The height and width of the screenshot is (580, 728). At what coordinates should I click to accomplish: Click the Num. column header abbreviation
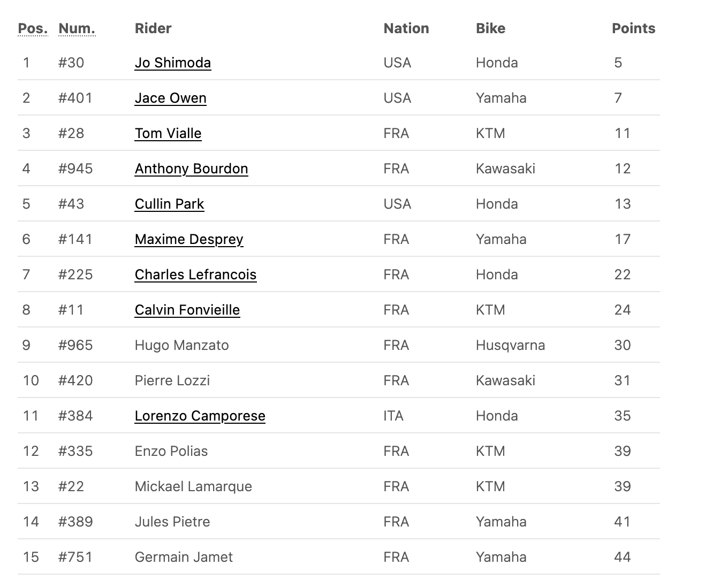[x=77, y=28]
